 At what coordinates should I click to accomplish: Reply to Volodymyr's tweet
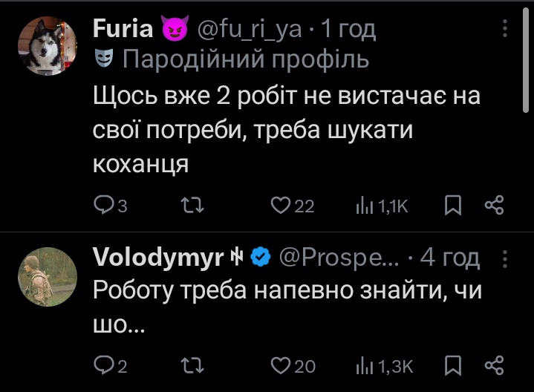pos(111,365)
